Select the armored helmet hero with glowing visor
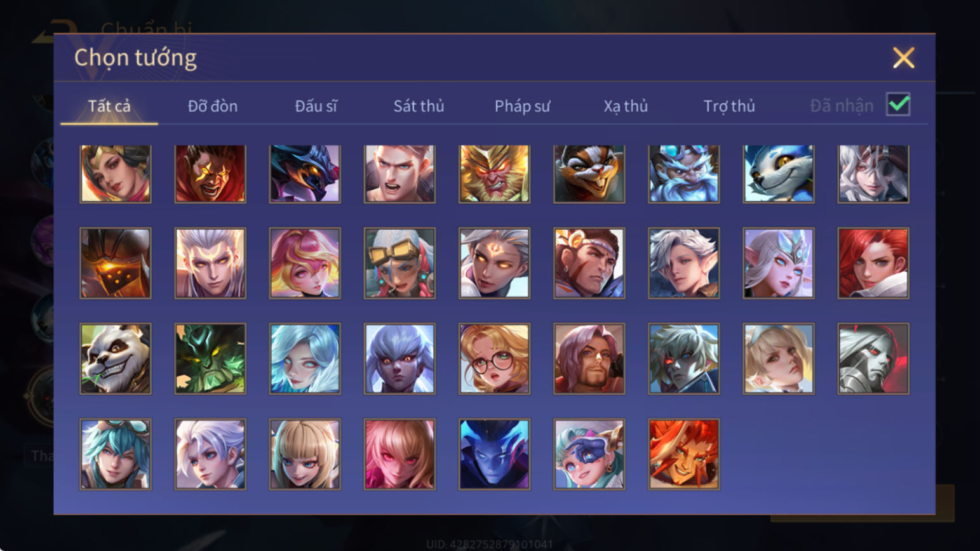980x551 pixels. pos(116,263)
